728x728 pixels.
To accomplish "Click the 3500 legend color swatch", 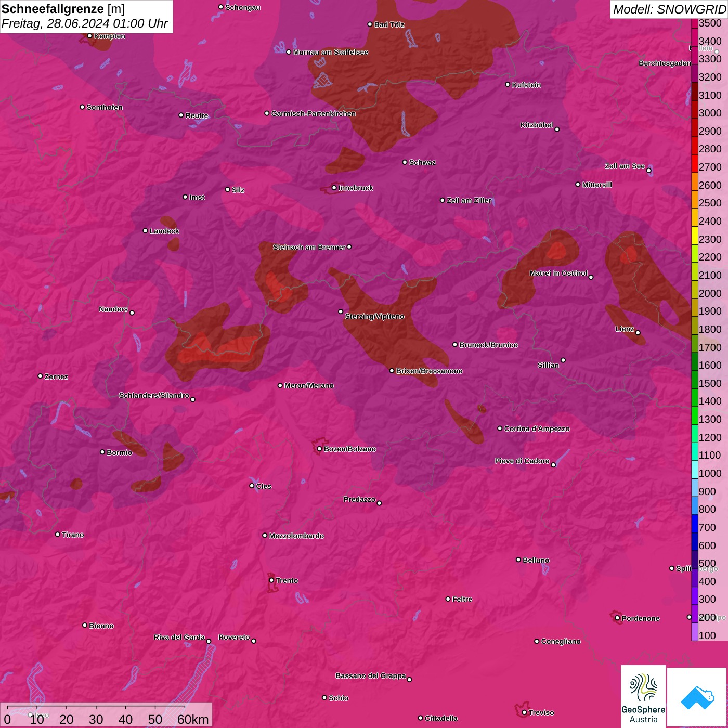I will [x=695, y=23].
